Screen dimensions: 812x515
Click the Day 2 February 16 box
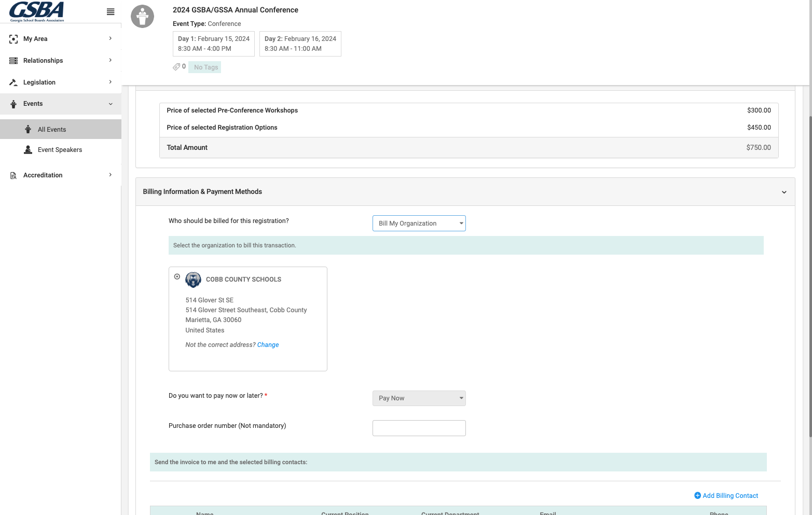[300, 44]
